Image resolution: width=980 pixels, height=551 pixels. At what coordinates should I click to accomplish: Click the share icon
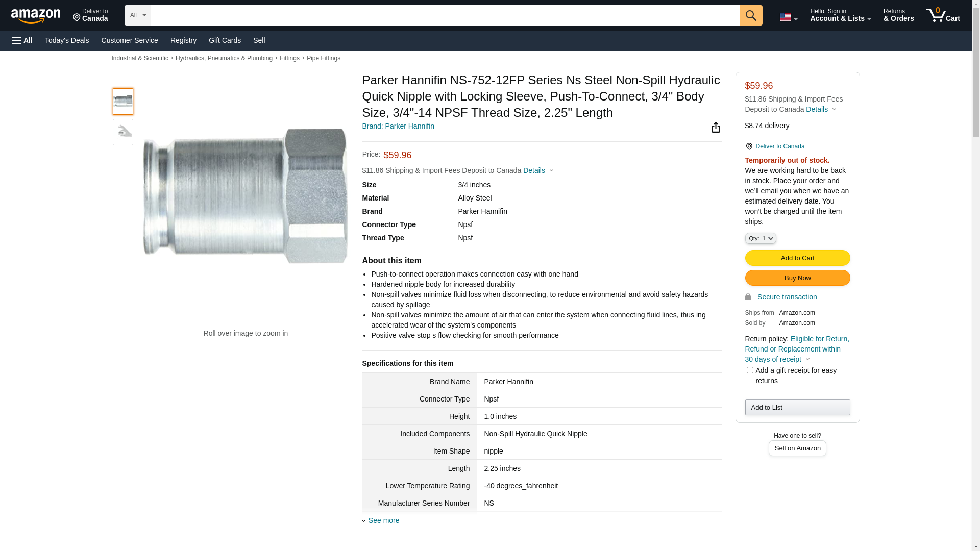click(716, 128)
